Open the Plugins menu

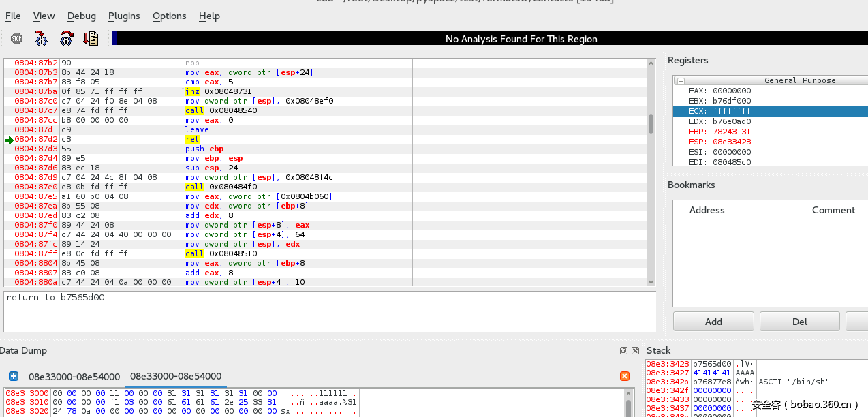coord(124,16)
